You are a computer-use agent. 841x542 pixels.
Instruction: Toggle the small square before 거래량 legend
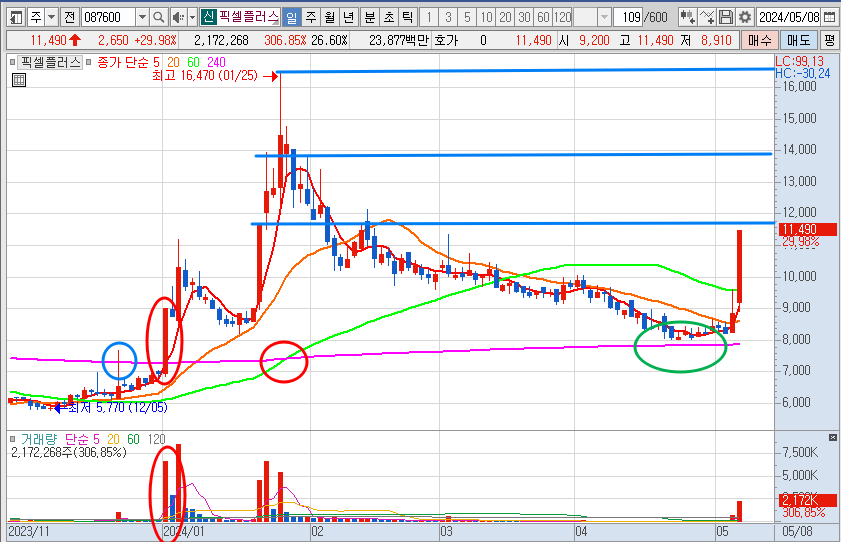pyautogui.click(x=12, y=439)
